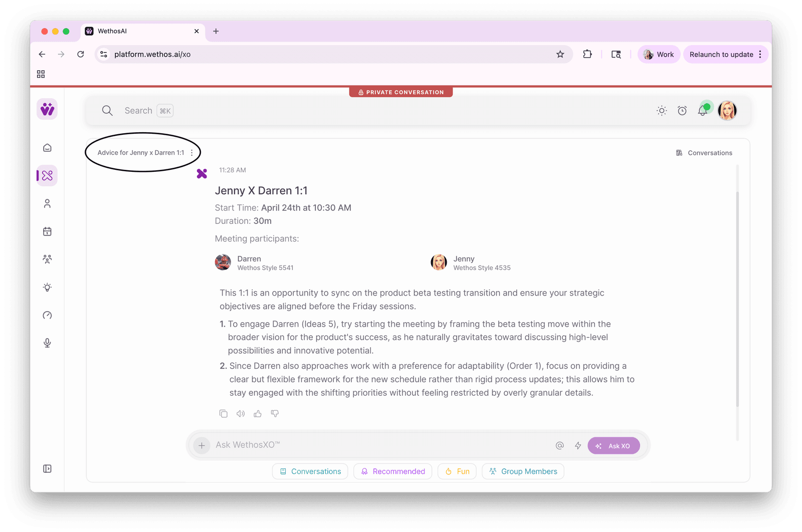
Task: Click the "Wethos Style 4535" text
Action: tap(482, 268)
